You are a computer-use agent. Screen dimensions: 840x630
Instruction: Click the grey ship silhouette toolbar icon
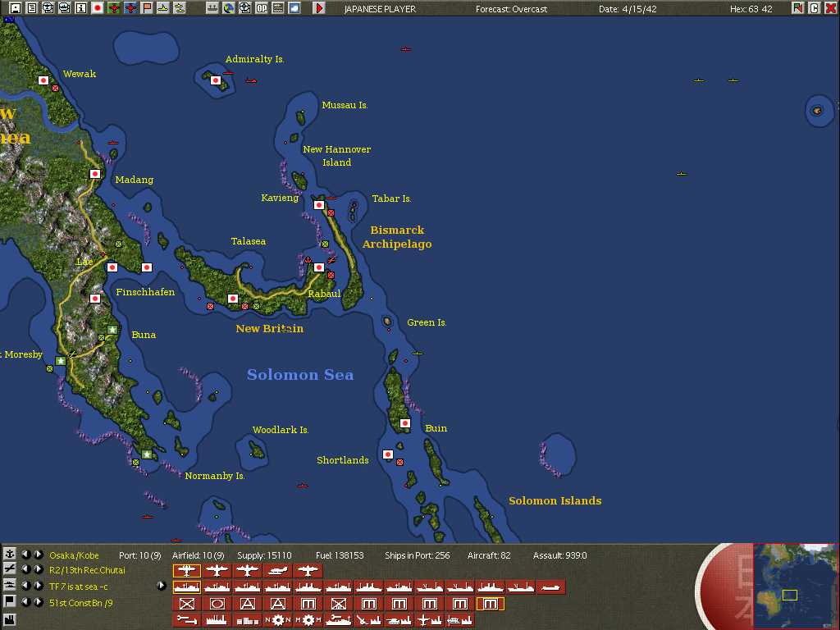212,8
